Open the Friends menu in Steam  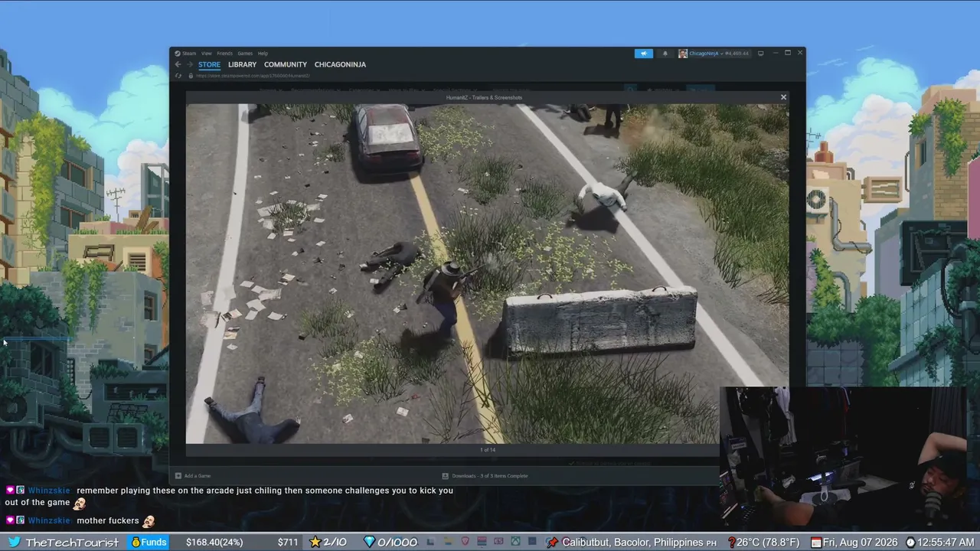point(224,54)
